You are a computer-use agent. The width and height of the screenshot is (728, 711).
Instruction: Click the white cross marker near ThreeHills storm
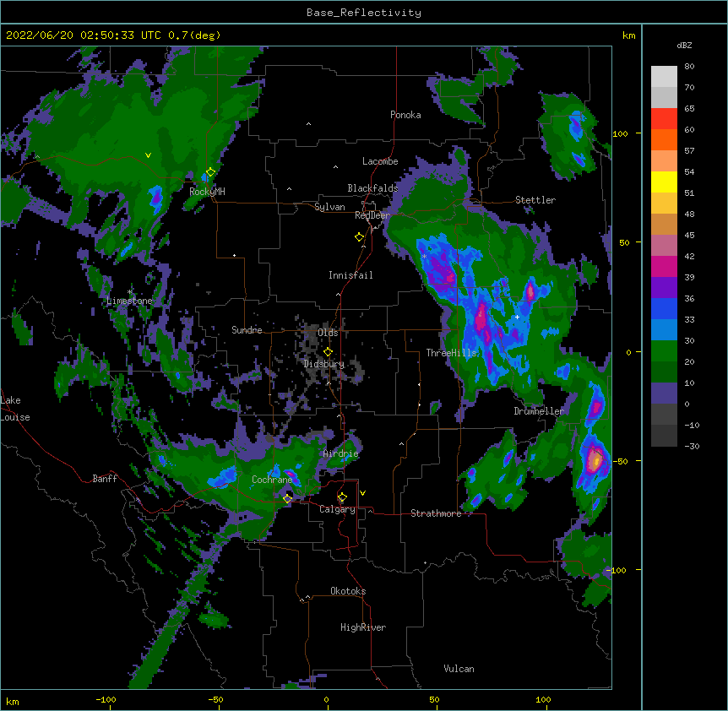(x=517, y=317)
